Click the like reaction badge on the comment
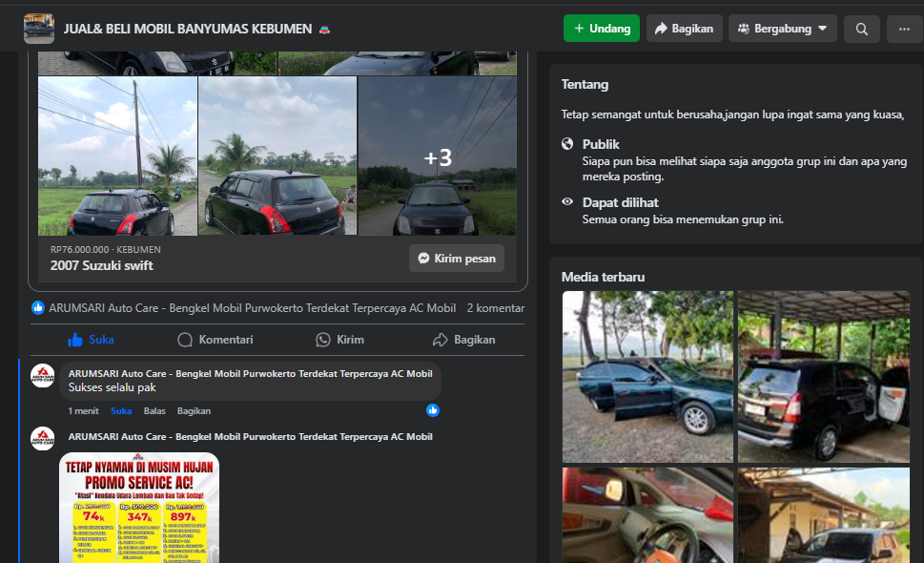This screenshot has width=924, height=563. pyautogui.click(x=433, y=410)
